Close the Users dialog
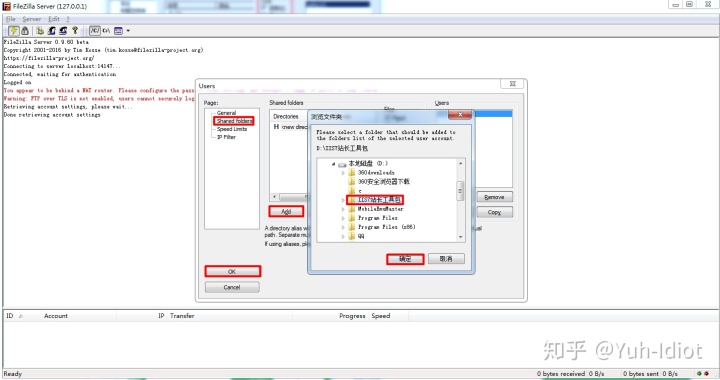Screen dimensions: 720x380 512,84
